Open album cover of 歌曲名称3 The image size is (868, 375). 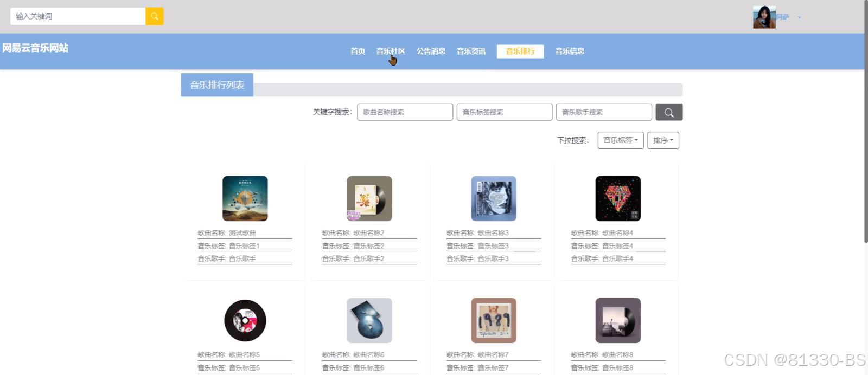(494, 198)
